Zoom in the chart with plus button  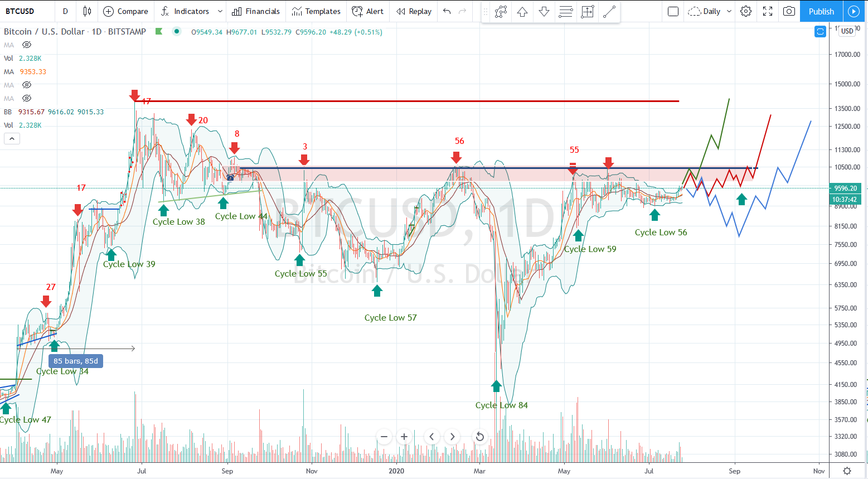click(x=404, y=437)
